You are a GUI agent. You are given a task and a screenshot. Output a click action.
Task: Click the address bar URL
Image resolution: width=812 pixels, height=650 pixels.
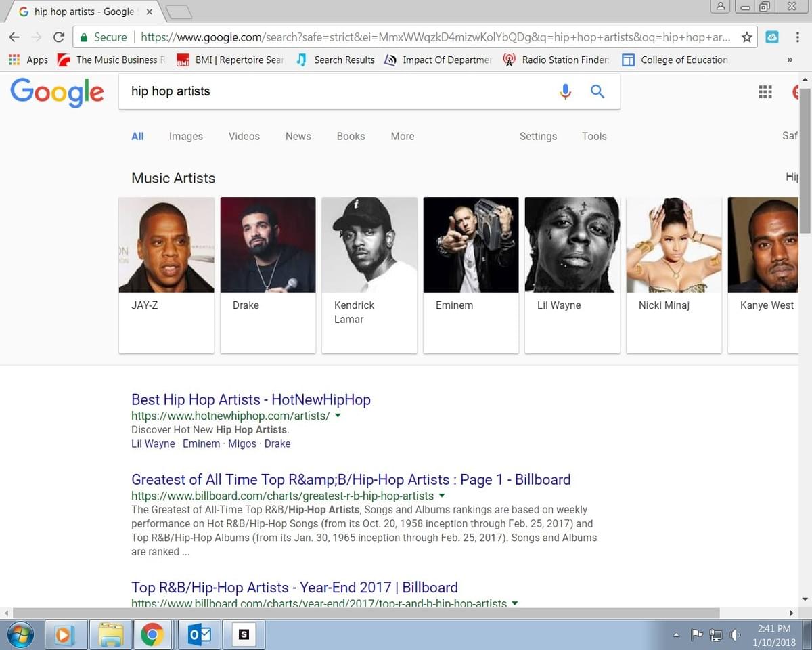pos(435,37)
